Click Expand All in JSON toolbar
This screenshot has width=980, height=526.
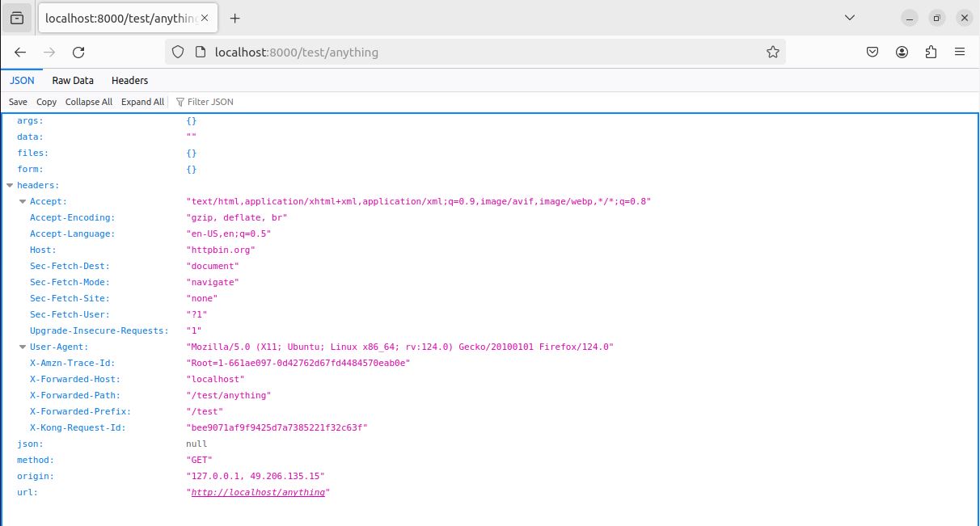tap(142, 102)
